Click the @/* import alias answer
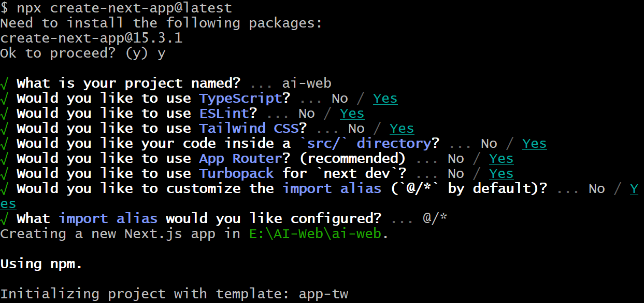644x303 pixels. tap(435, 219)
